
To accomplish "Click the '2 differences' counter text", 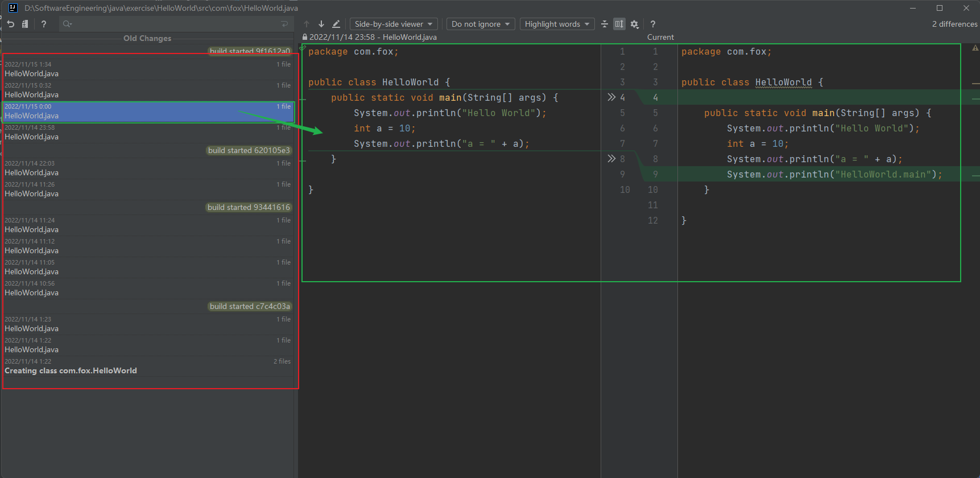I will pyautogui.click(x=954, y=24).
